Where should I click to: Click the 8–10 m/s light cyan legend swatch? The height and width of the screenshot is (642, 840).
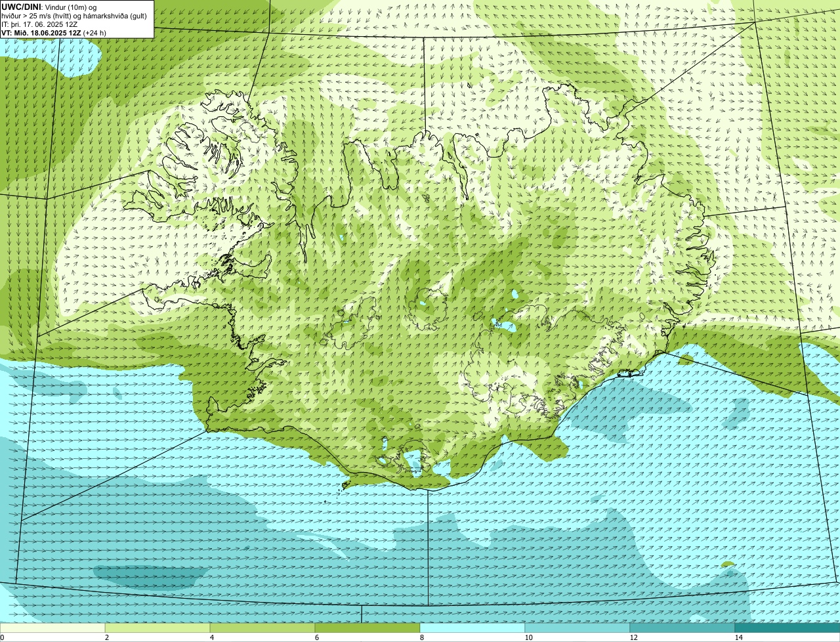[472, 628]
